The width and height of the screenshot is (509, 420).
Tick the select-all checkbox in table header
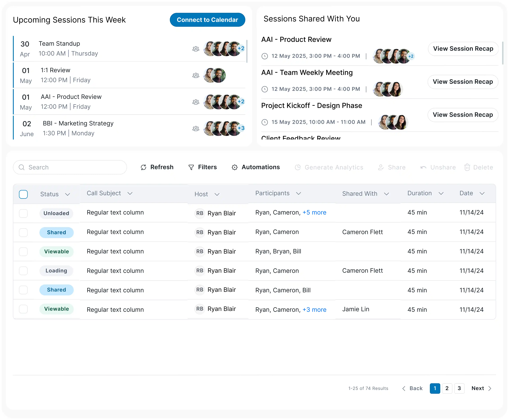click(23, 194)
